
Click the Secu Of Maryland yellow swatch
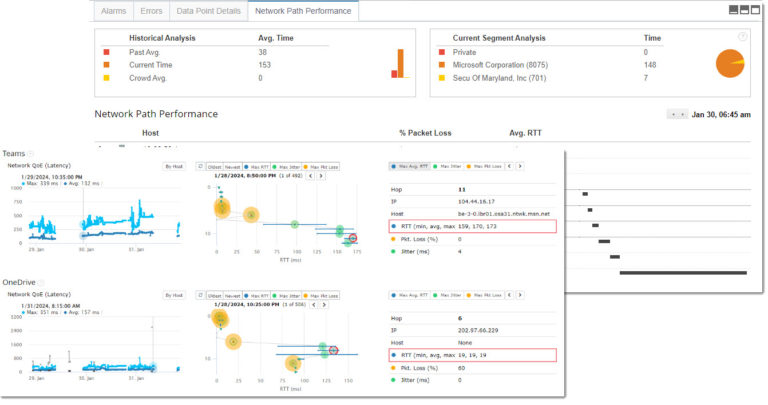[442, 78]
